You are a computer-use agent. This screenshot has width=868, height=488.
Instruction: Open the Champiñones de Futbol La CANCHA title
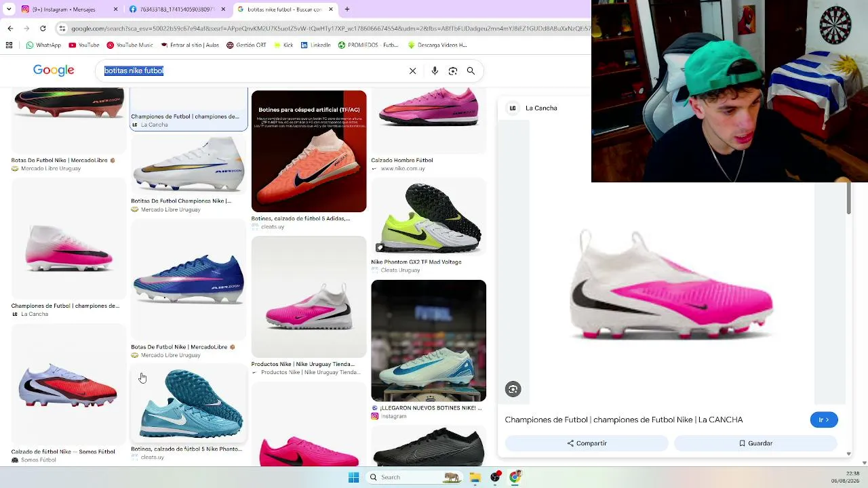(x=624, y=420)
